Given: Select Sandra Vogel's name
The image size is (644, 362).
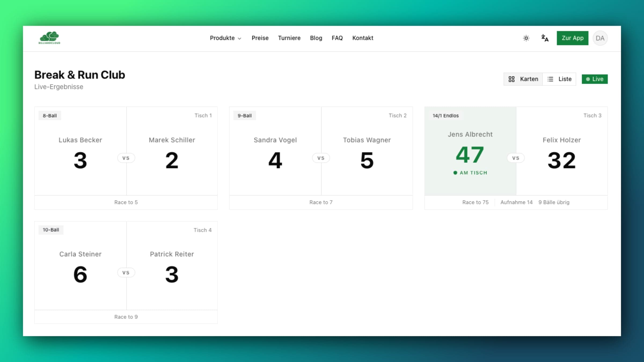Looking at the screenshot, I should [x=275, y=140].
